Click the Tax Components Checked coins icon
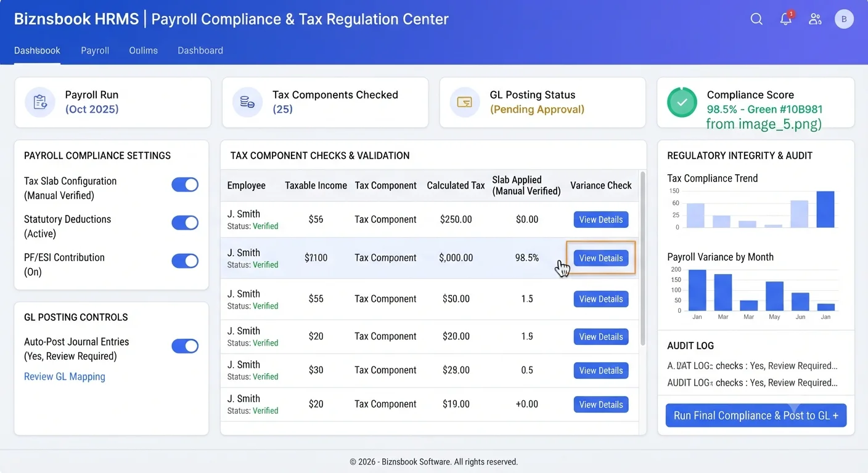This screenshot has width=868, height=473. pos(247,102)
